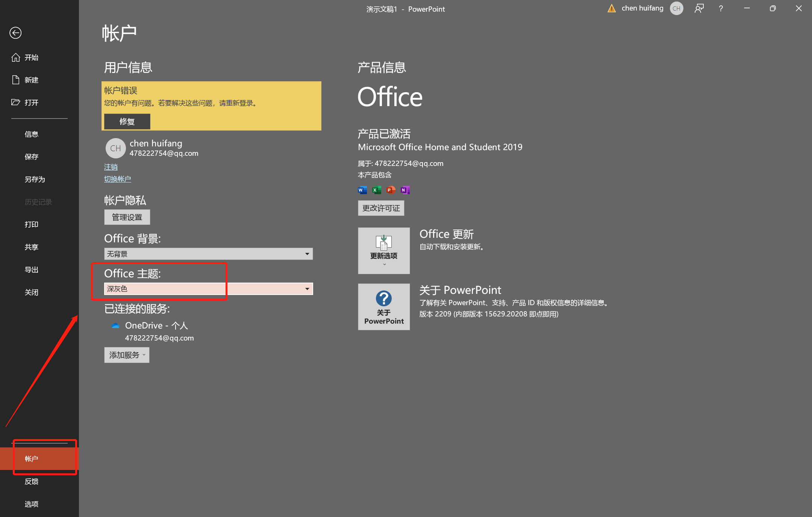
Task: Click the Microsoft Office Home and Student 2019 text
Action: pyautogui.click(x=440, y=147)
